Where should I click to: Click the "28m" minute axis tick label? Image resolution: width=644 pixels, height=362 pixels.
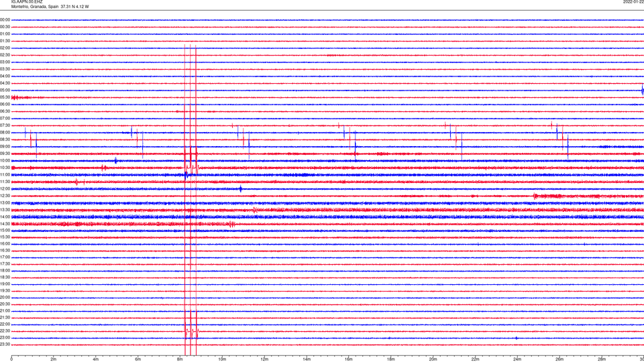pos(602,359)
